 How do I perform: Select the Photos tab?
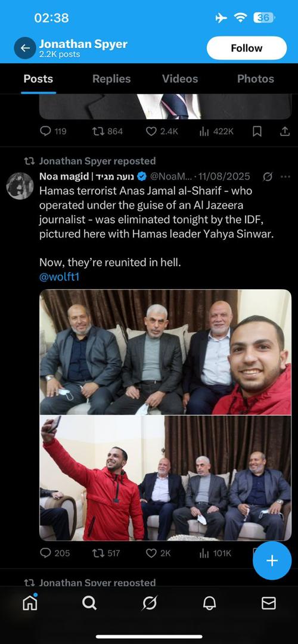tap(255, 79)
